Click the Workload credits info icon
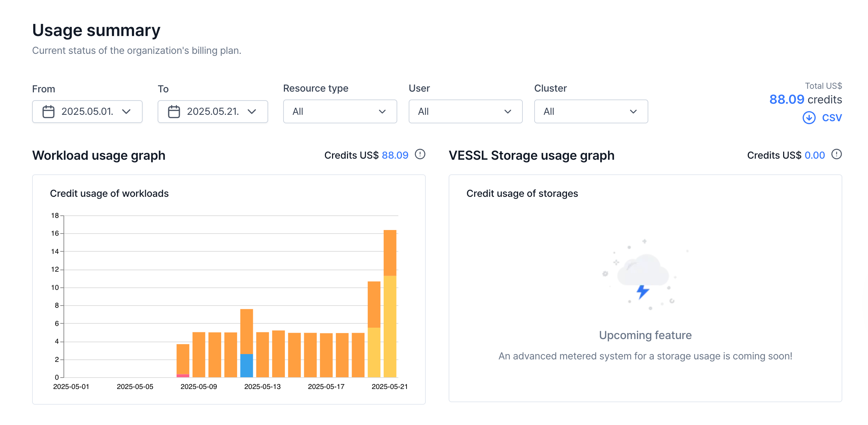 tap(420, 154)
